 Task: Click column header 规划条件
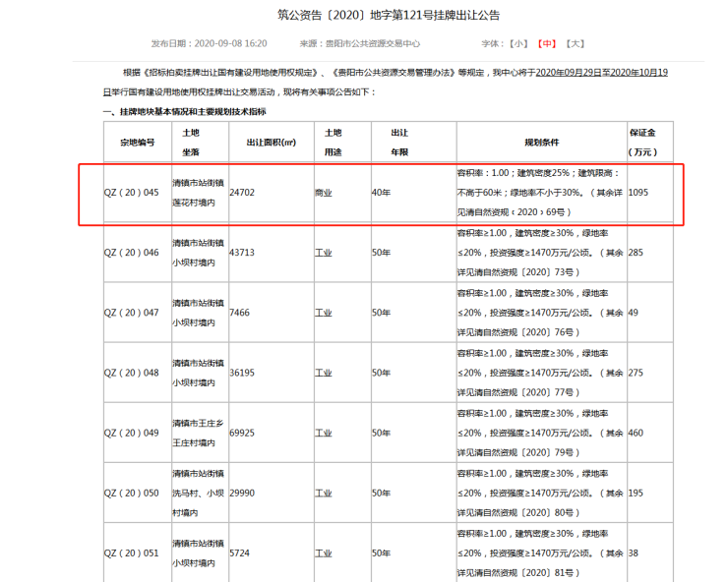click(542, 143)
